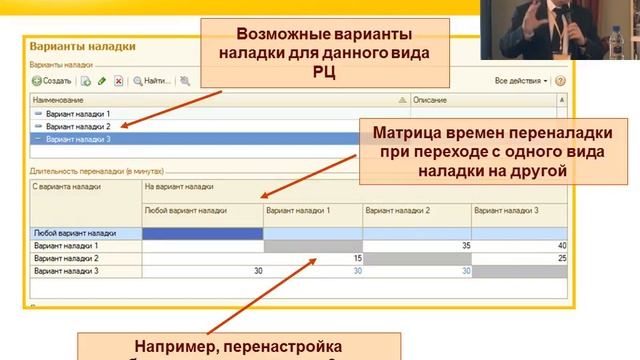Screen dimensions: 640x360
Task: Click the sort triangle indicator in Наименование header
Action: [402, 100]
